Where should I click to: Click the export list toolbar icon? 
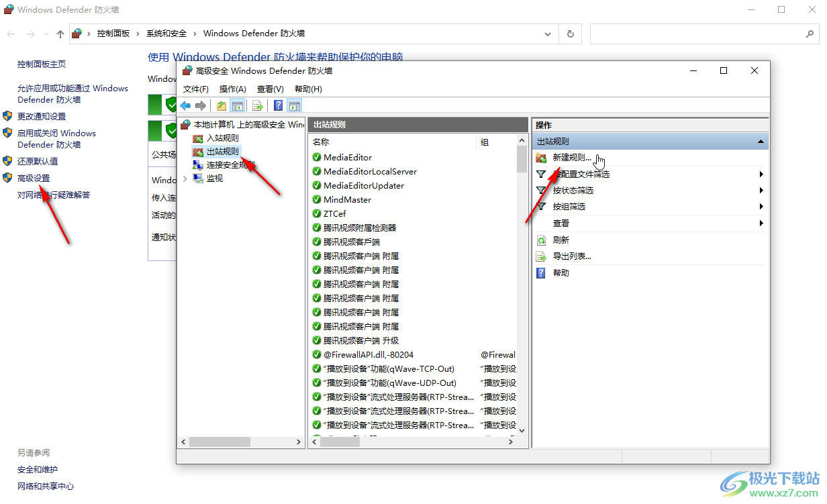pos(257,105)
